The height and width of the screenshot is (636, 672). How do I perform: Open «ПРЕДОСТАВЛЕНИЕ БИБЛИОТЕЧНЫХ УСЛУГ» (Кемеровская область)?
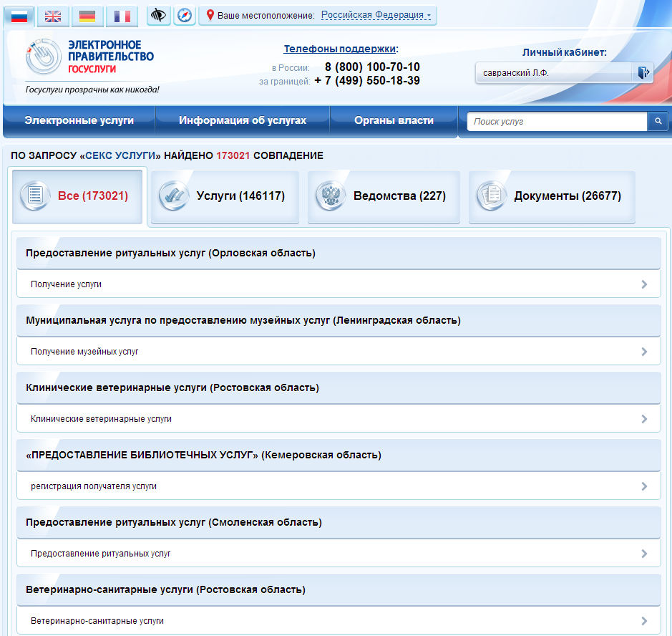point(203,455)
